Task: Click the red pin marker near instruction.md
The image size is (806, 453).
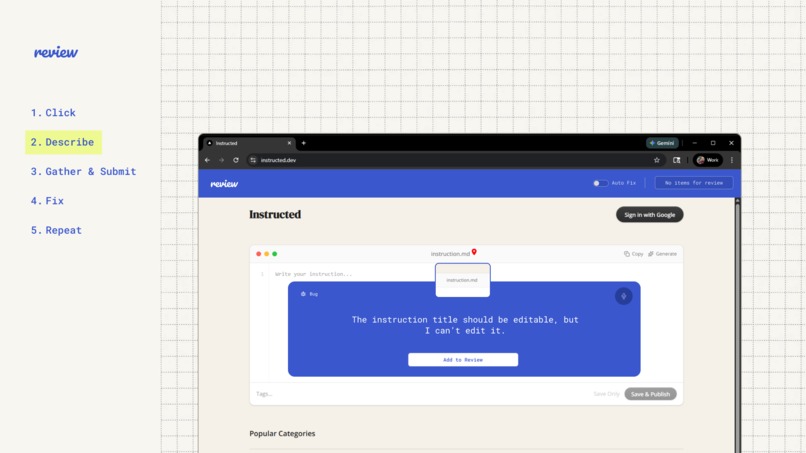Action: (x=474, y=252)
